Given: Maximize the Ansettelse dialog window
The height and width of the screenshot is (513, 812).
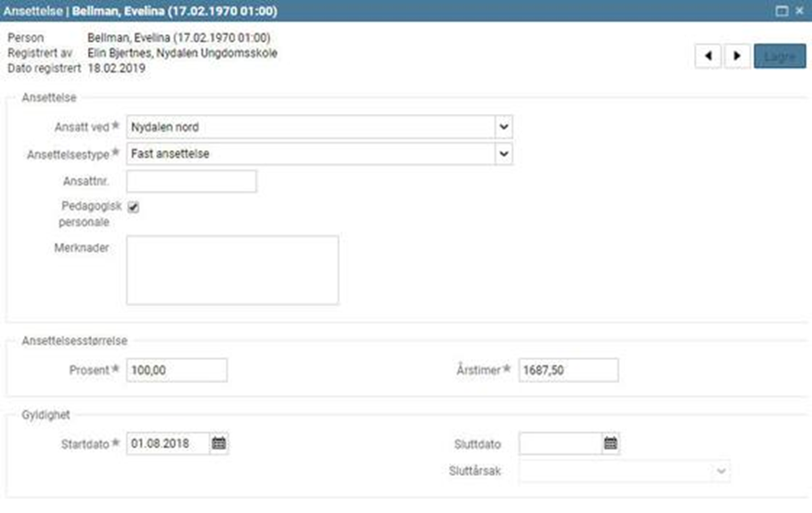Looking at the screenshot, I should coord(781,10).
